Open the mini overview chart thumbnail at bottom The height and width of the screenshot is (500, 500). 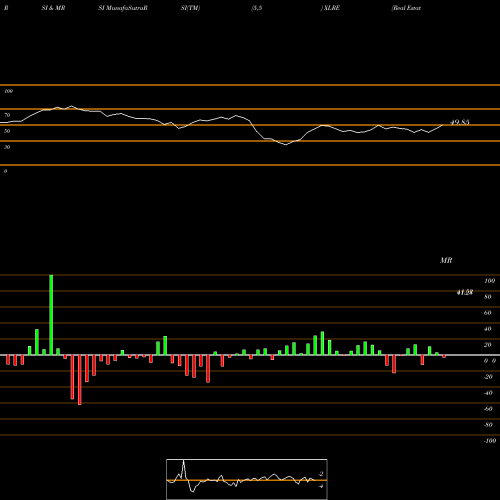point(247,479)
